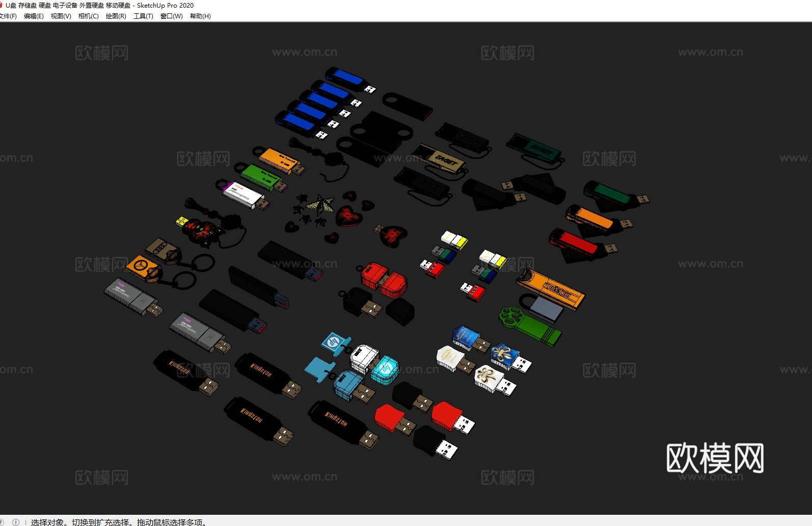Viewport: 812px width, 526px height.
Task: Open the 文件(F) menu
Action: (8, 16)
